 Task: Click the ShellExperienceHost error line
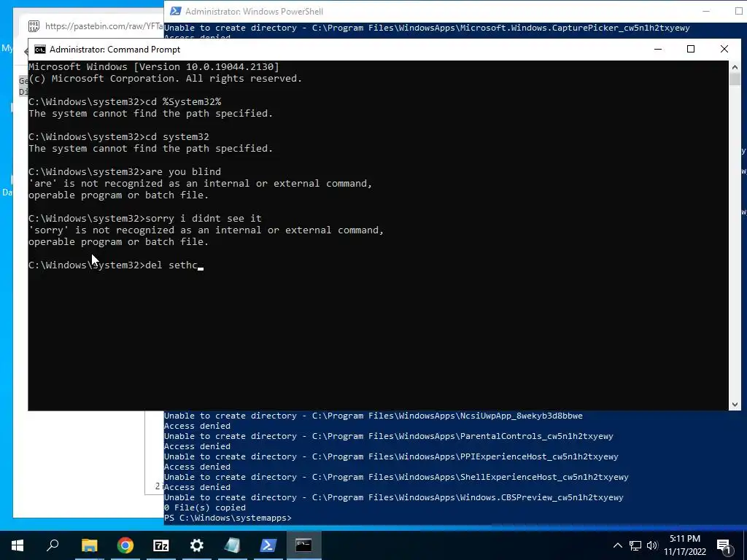(396, 477)
